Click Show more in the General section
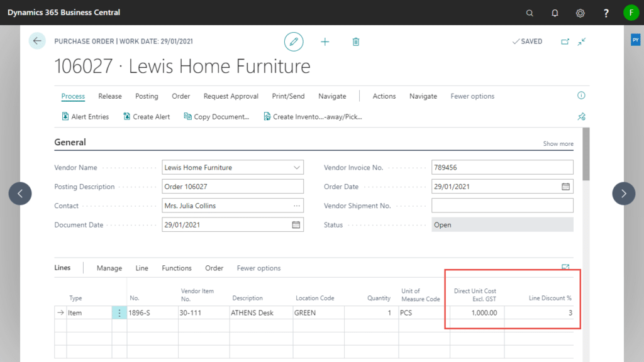The width and height of the screenshot is (644, 362). 558,144
